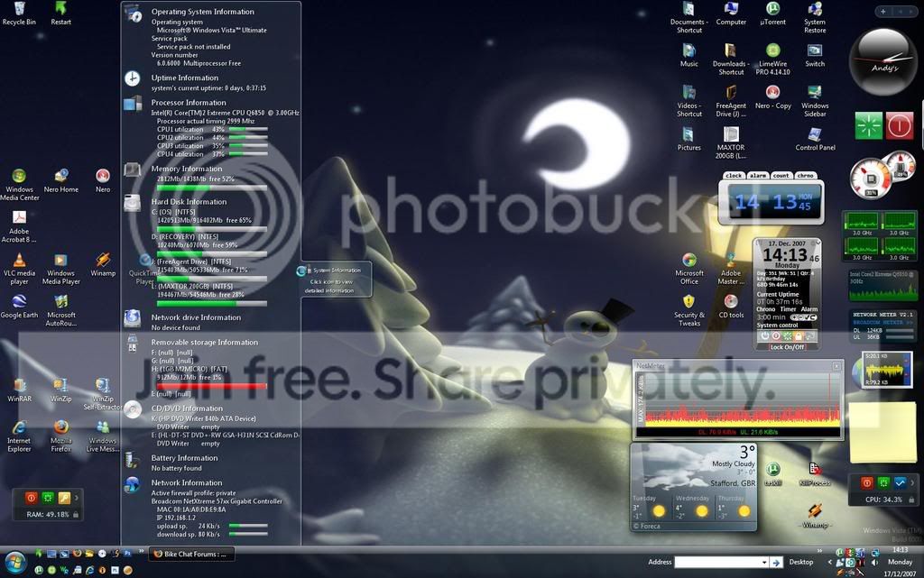The height and width of the screenshot is (578, 924).
Task: Click the yellow sticky note gadget
Action: pos(882,432)
